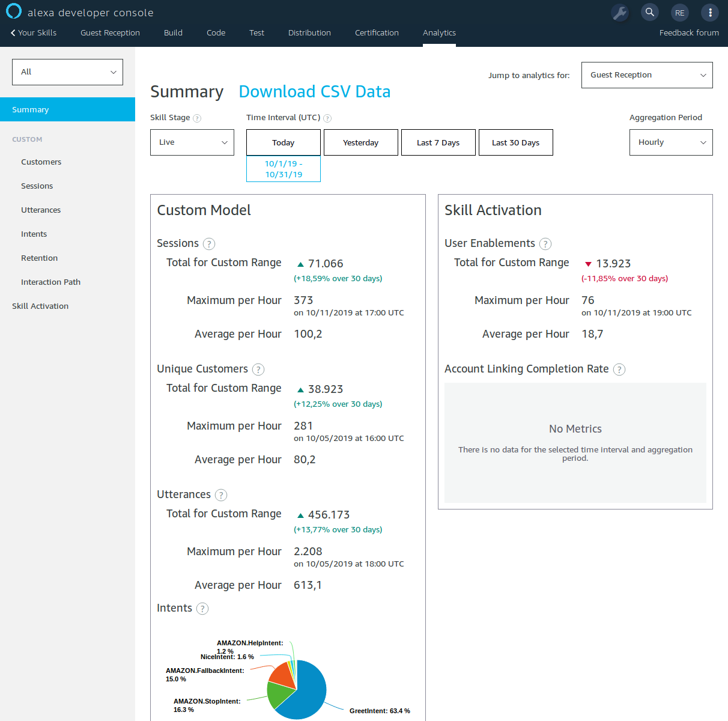Viewport: 728px width, 721px height.
Task: Open the settings wrench icon
Action: pos(620,12)
